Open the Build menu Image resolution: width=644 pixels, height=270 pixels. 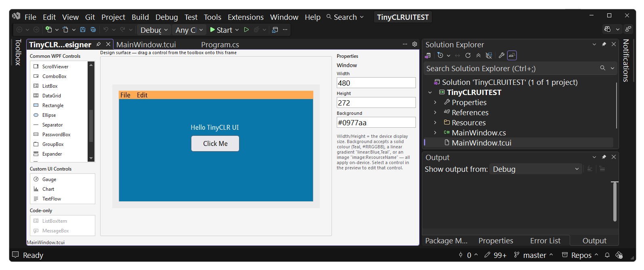pyautogui.click(x=140, y=17)
